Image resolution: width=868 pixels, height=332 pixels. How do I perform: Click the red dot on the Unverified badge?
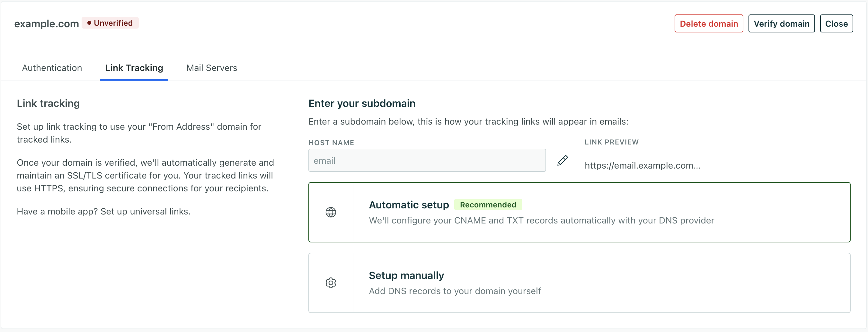point(89,23)
